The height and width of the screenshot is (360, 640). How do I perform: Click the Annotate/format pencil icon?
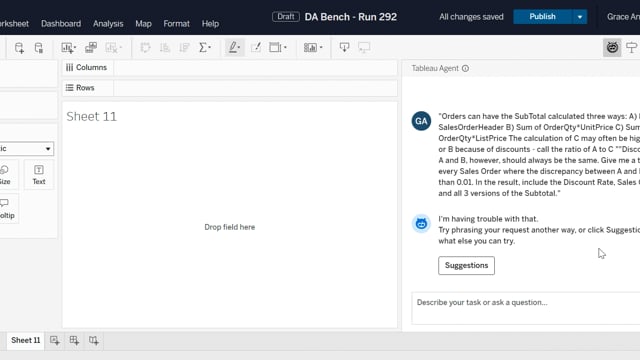256,48
